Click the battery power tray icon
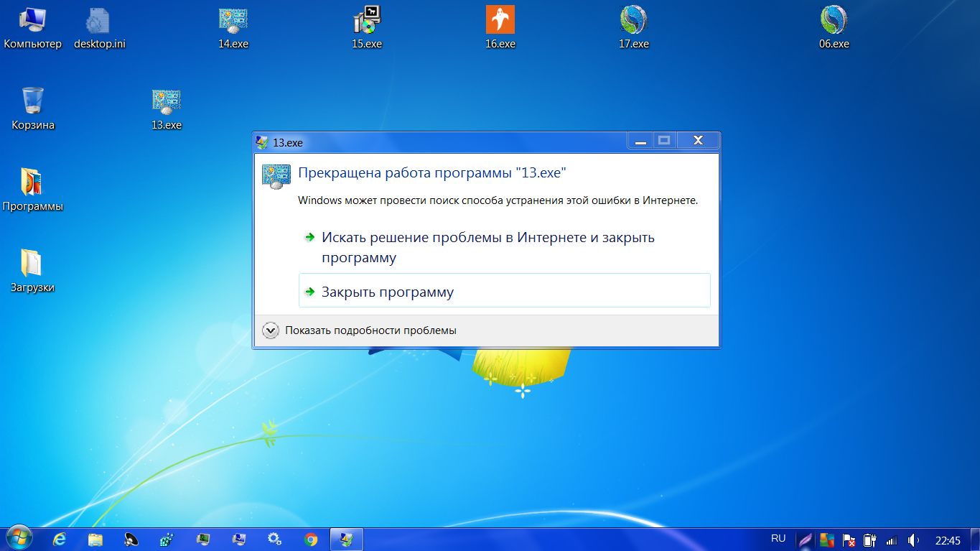Image resolution: width=980 pixels, height=551 pixels. tap(869, 540)
